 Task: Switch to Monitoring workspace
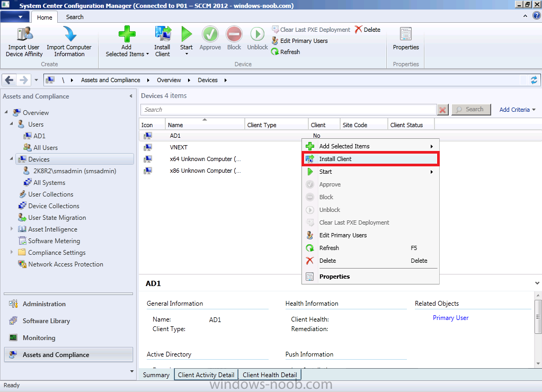click(68, 338)
